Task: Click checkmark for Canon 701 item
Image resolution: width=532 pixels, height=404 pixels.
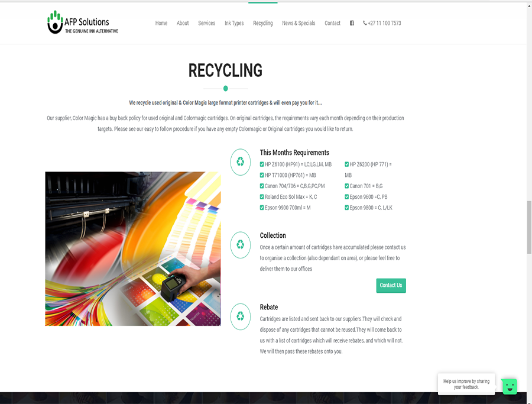Action: tap(347, 186)
